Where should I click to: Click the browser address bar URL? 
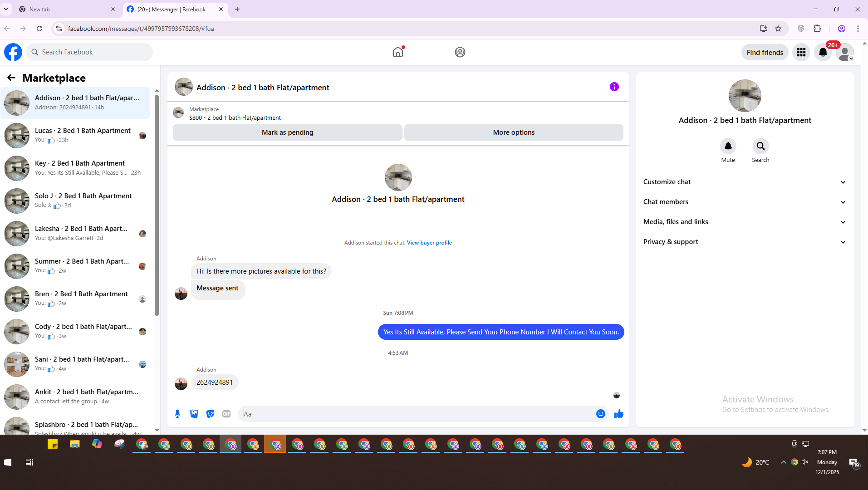[x=141, y=29]
